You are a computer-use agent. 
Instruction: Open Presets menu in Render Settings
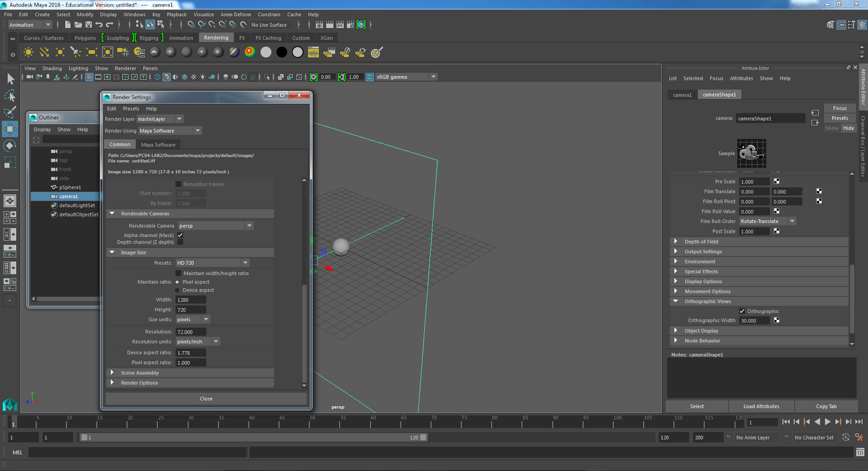[131, 109]
